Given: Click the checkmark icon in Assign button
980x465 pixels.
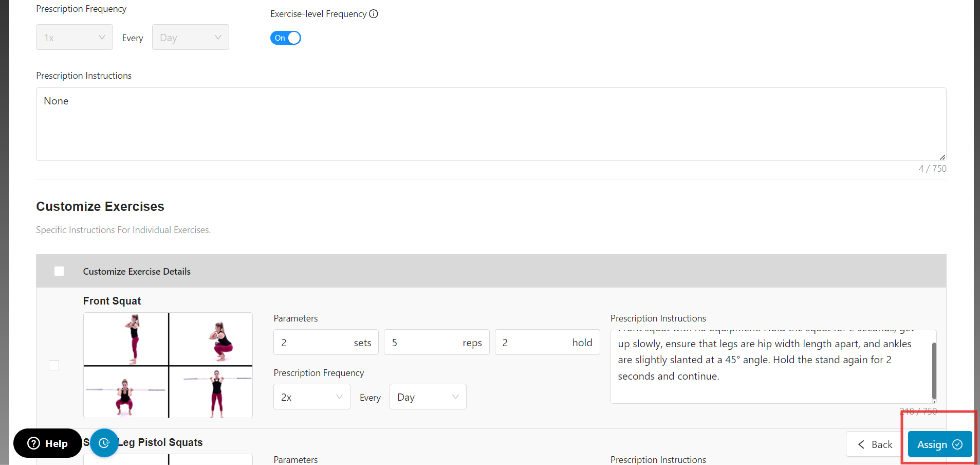Looking at the screenshot, I should click(x=957, y=444).
